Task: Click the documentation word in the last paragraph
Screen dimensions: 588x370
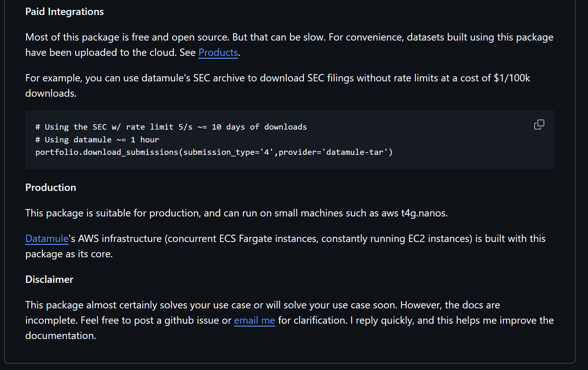Action: click(x=60, y=336)
